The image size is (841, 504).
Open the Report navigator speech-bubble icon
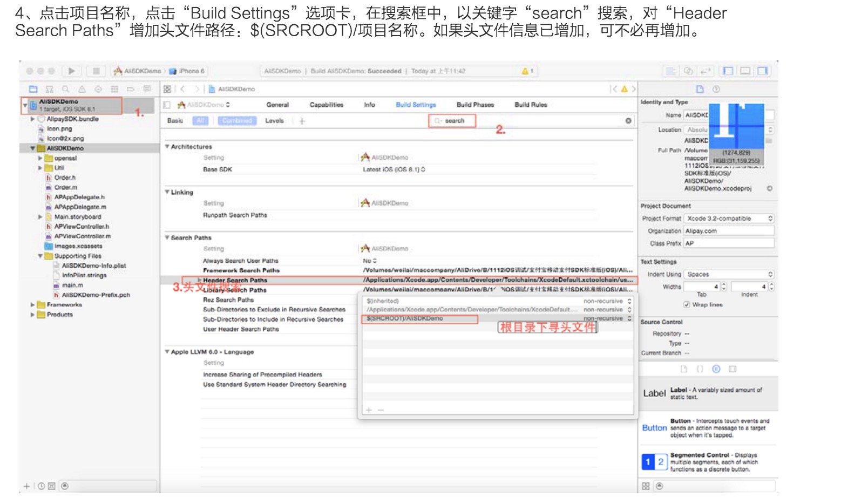[x=147, y=89]
